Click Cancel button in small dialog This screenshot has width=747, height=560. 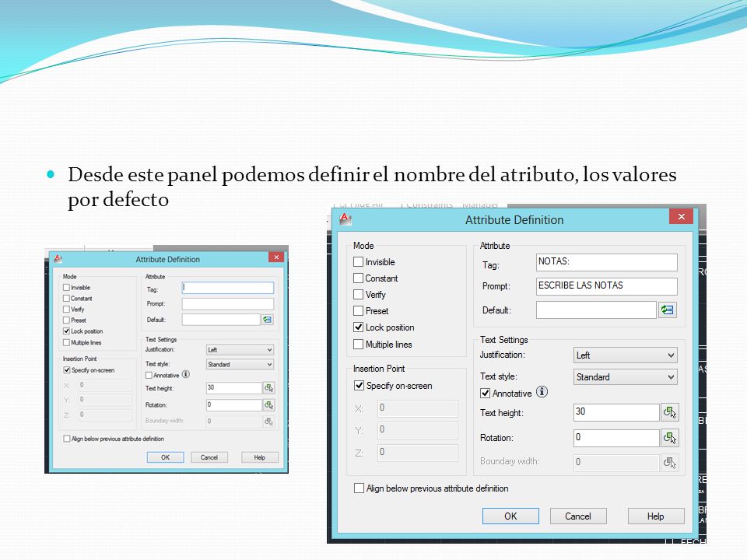tap(209, 457)
